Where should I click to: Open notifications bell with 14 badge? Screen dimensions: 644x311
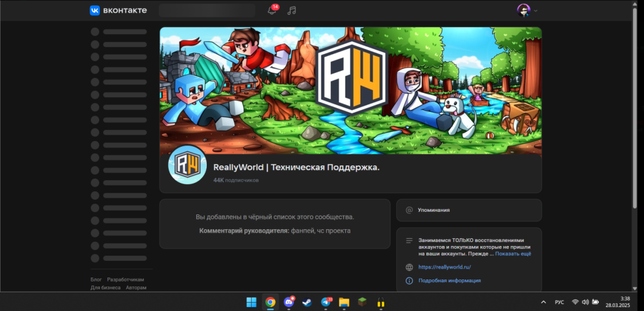272,10
